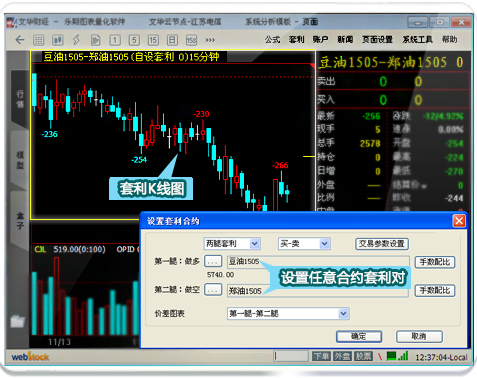Click the status bar input field

click(291, 356)
